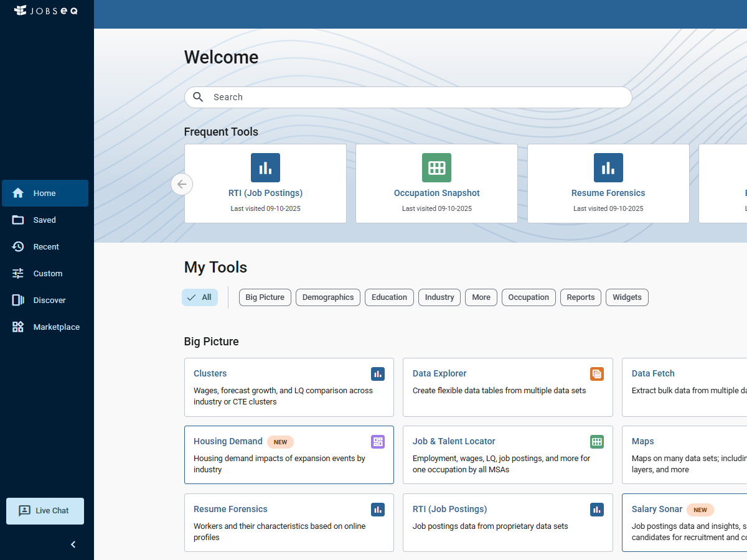Open RTI (Job Postings) frequent tool link
The width and height of the screenshot is (747, 560).
pos(265,193)
